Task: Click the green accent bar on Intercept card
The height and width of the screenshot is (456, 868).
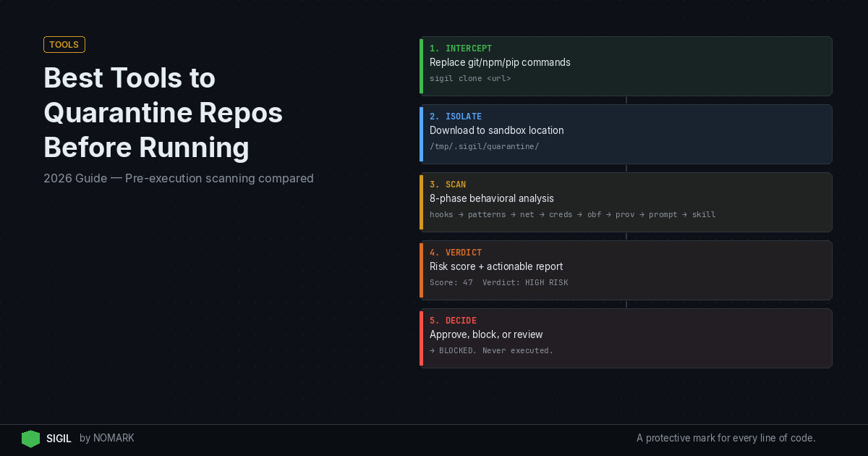Action: 421,66
